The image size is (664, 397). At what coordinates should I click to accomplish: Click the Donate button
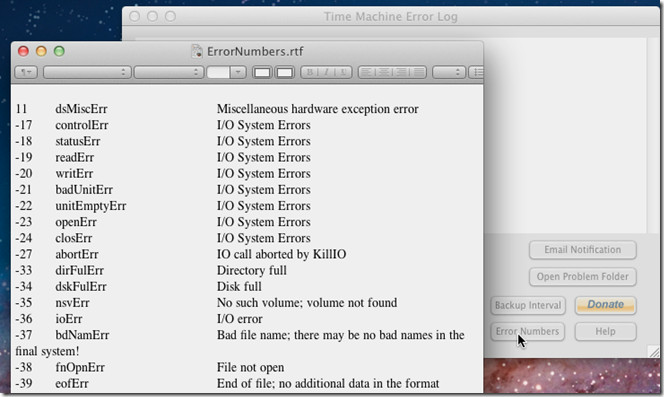(x=606, y=305)
